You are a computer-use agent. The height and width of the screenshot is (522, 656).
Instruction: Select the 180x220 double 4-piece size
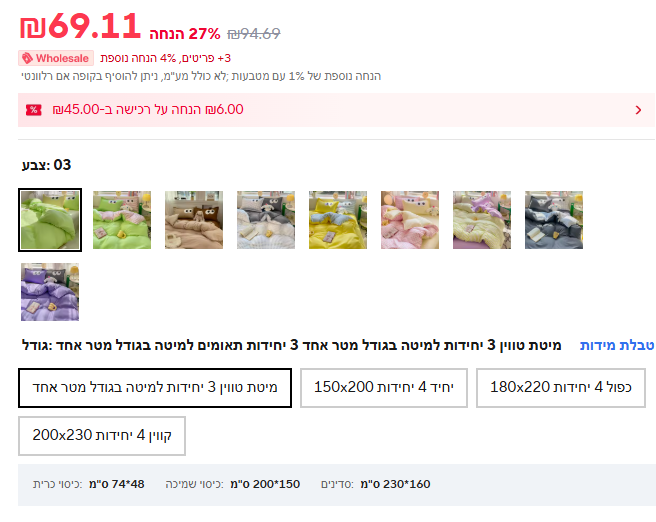click(561, 388)
